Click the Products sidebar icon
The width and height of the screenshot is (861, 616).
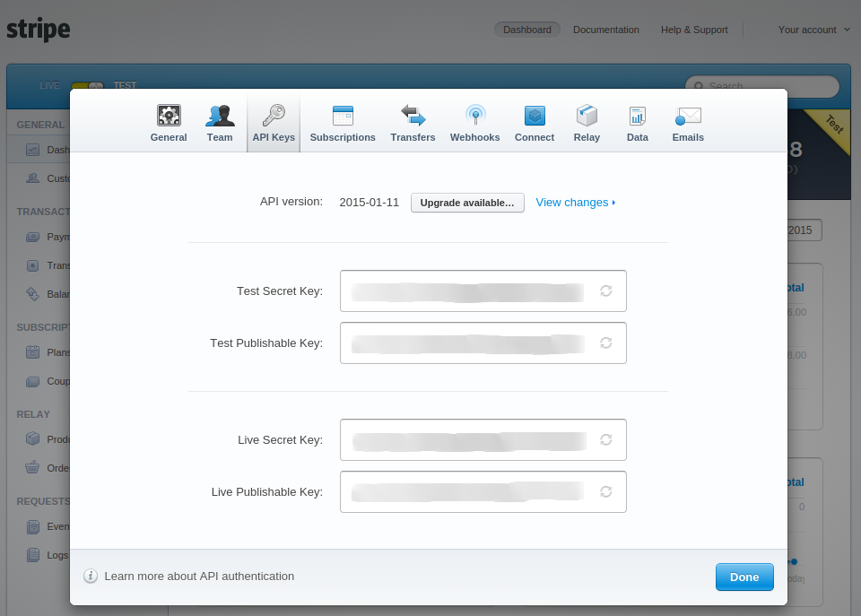click(x=33, y=438)
